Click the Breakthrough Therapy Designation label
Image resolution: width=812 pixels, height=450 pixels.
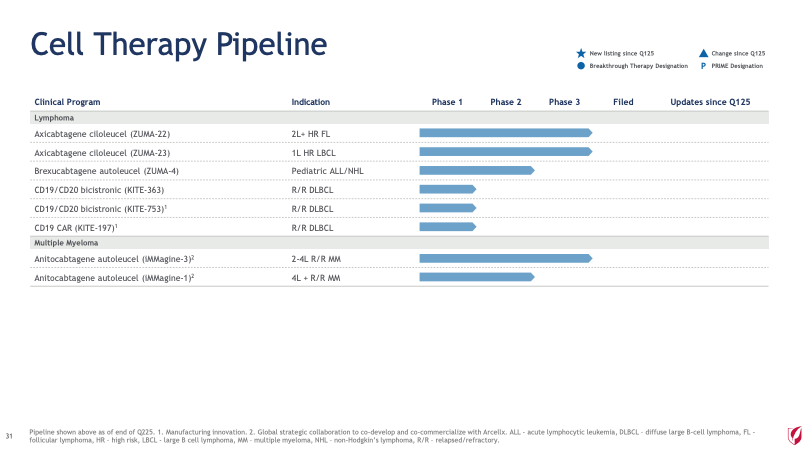[x=639, y=66]
